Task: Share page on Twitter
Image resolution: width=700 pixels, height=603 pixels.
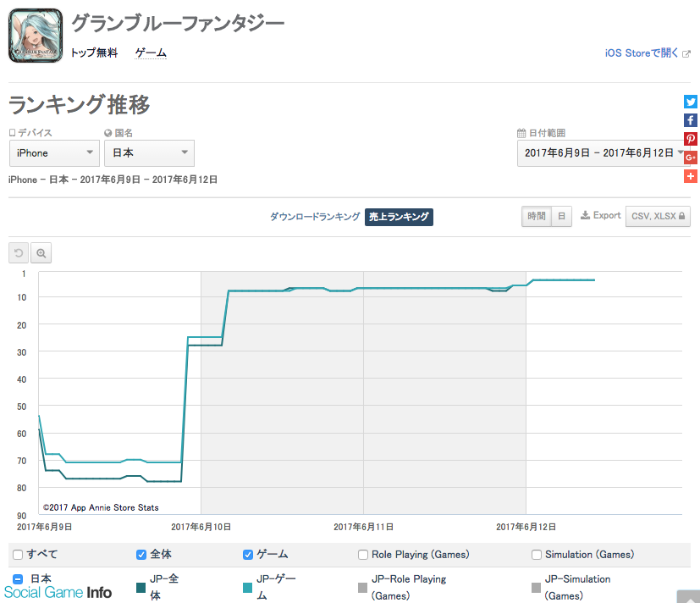Action: [x=690, y=102]
